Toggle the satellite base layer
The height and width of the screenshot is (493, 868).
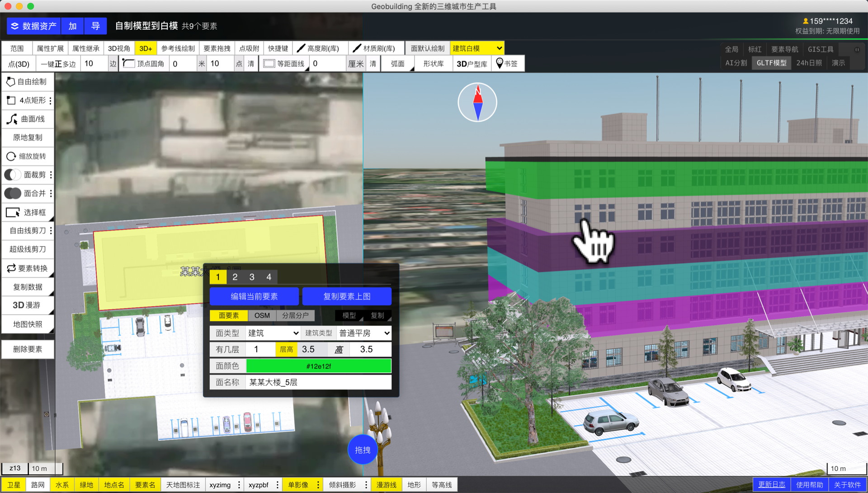point(14,485)
